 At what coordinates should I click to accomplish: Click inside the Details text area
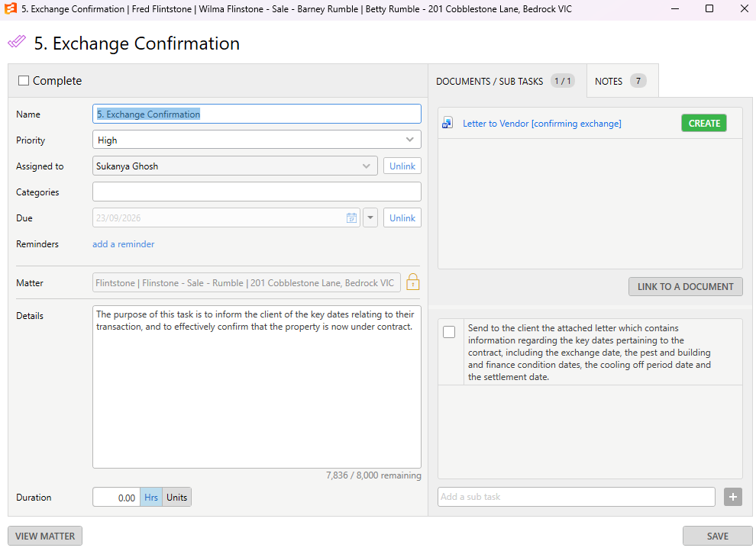pyautogui.click(x=257, y=387)
